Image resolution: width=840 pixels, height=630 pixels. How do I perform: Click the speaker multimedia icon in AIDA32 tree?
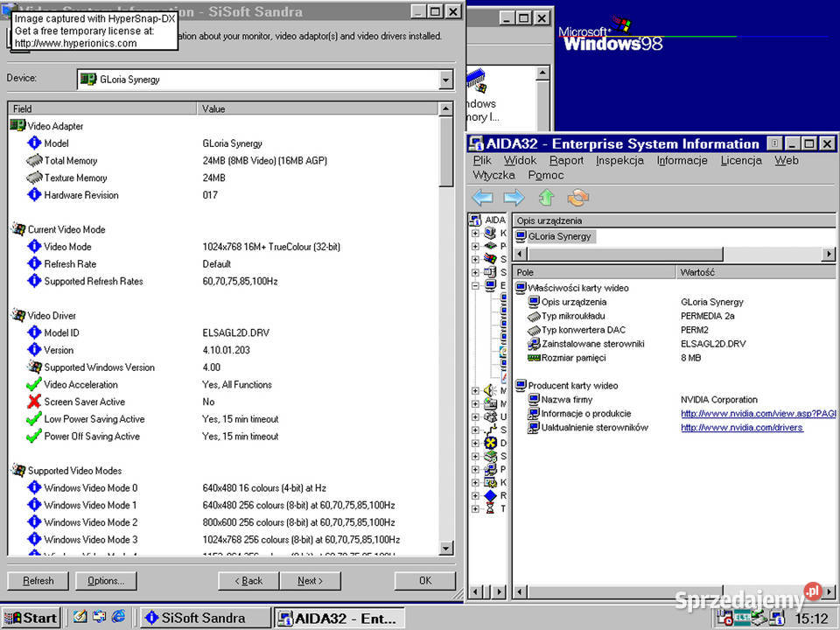tap(490, 390)
